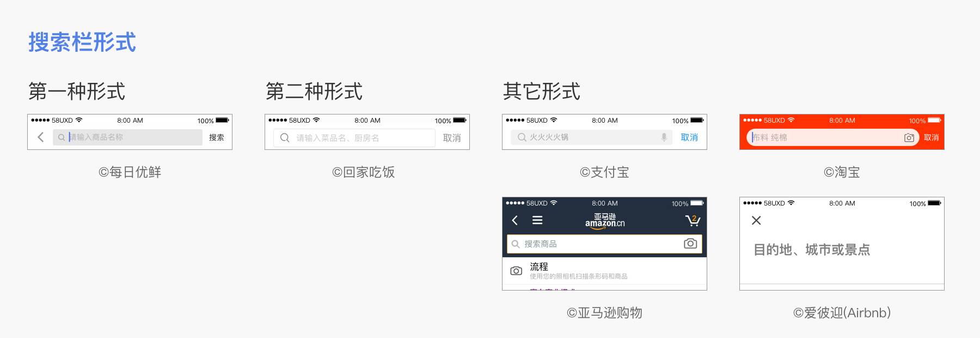Viewport: 980px width, 338px height.
Task: Open the Amazon hamburger menu
Action: 537,220
